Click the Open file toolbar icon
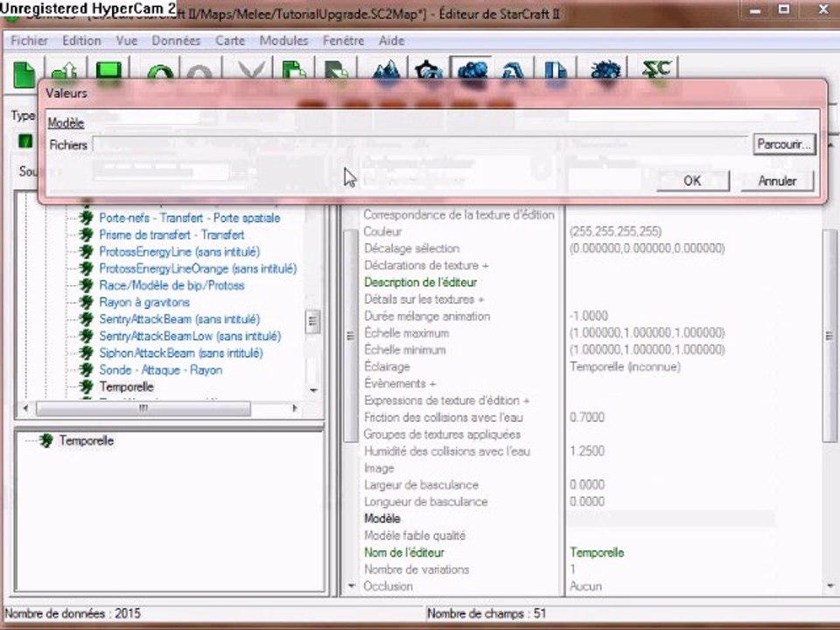The width and height of the screenshot is (840, 630). (64, 73)
